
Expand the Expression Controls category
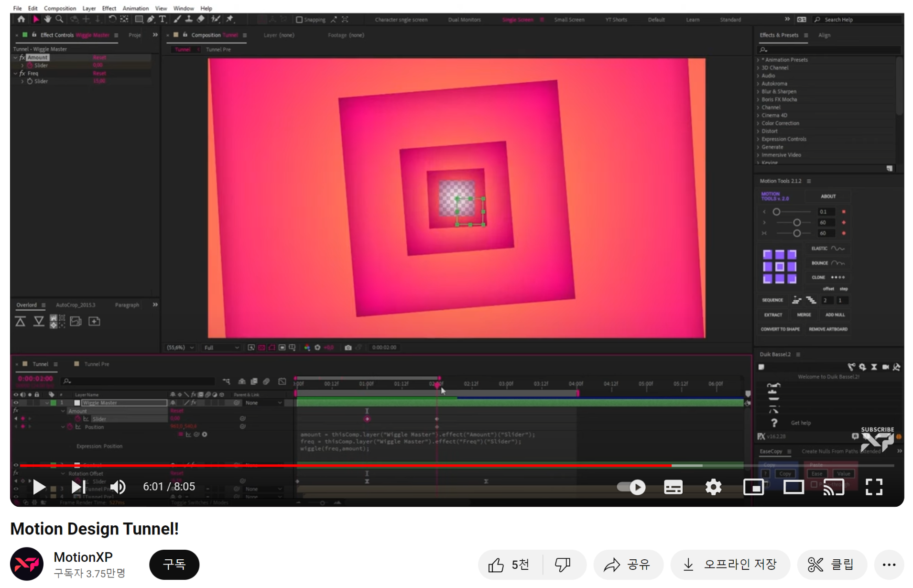click(758, 139)
